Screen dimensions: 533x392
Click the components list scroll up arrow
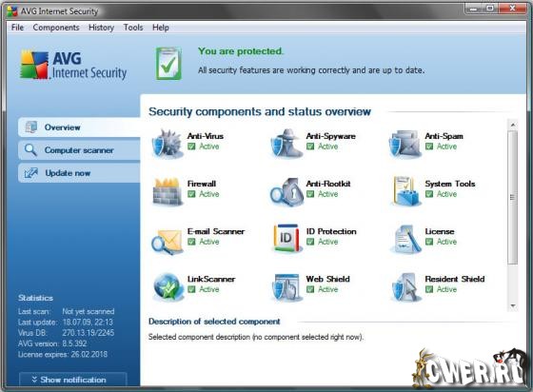point(513,125)
